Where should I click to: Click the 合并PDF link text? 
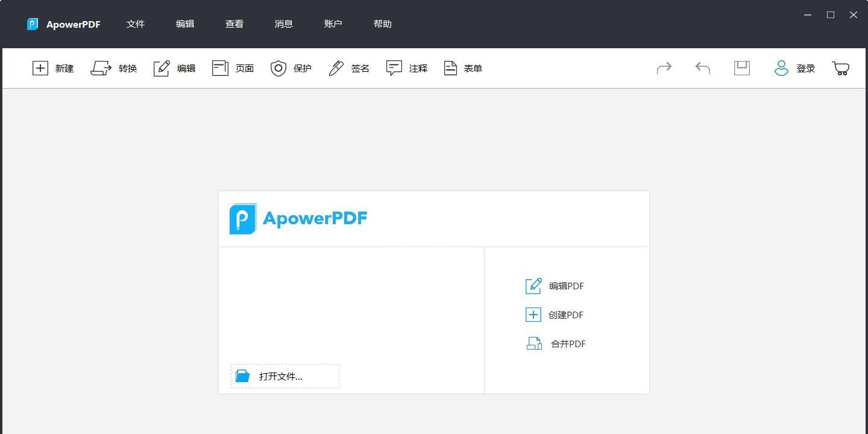click(x=568, y=344)
